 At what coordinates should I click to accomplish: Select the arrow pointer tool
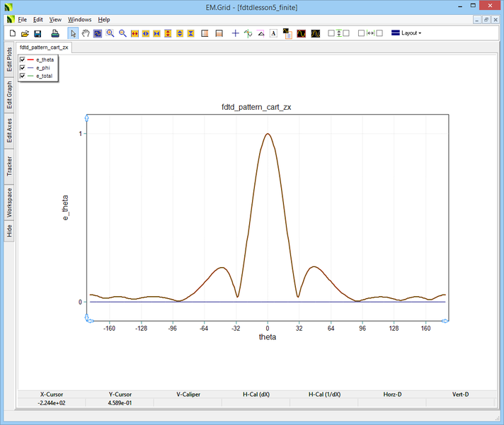point(74,33)
